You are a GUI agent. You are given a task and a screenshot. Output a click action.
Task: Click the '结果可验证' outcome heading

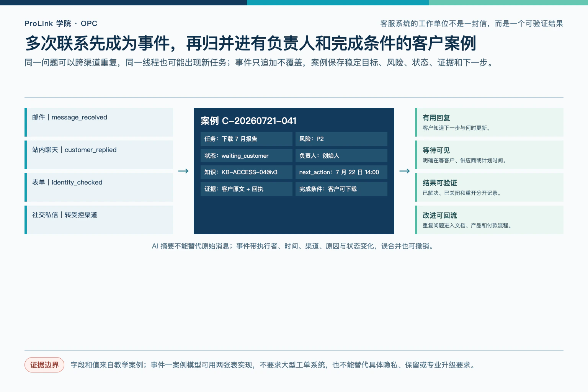440,183
